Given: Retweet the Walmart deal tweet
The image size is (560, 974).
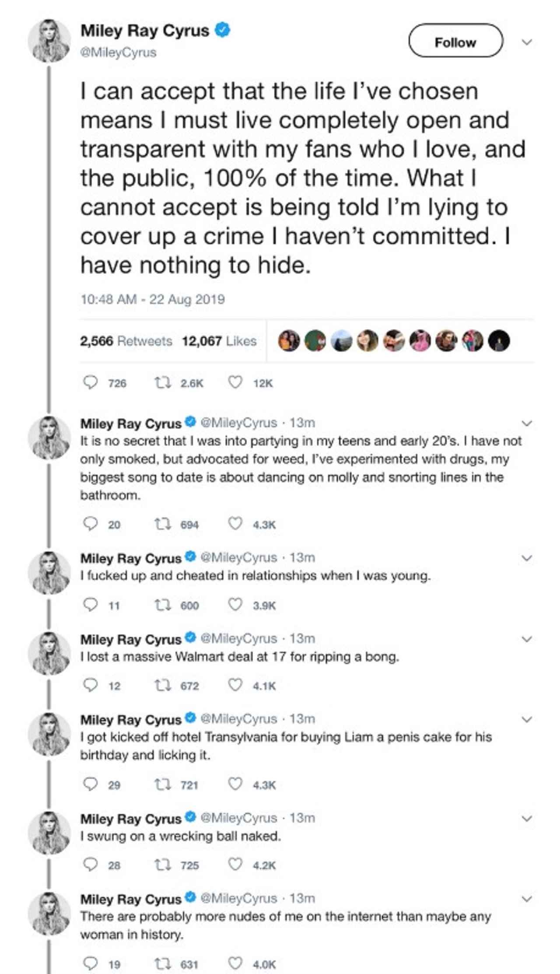Looking at the screenshot, I should point(163,685).
